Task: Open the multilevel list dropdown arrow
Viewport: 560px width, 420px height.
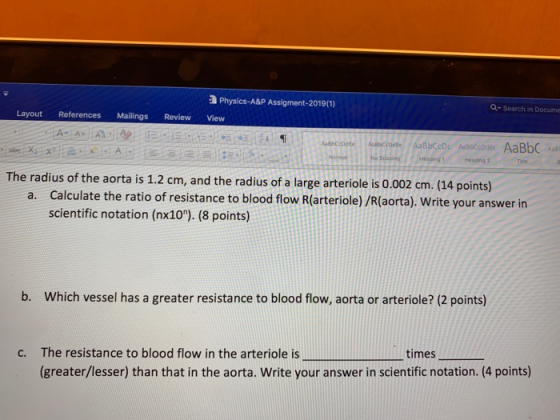Action: (211, 137)
